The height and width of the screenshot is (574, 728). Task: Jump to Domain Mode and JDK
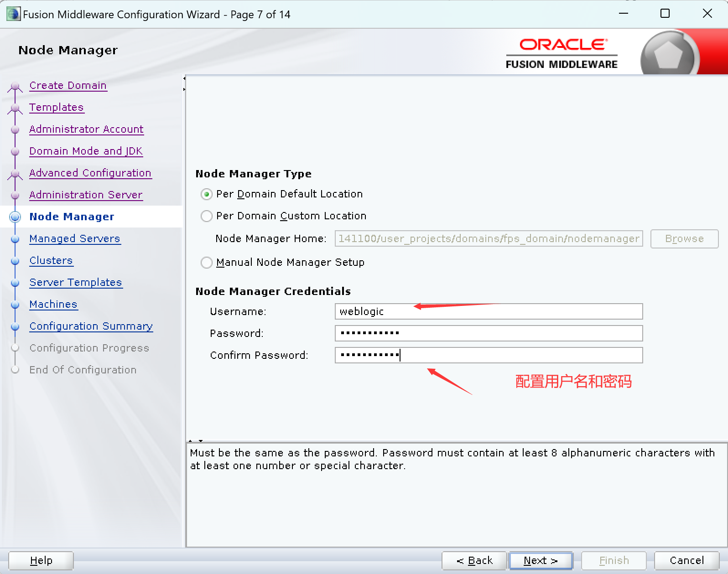[x=86, y=151]
